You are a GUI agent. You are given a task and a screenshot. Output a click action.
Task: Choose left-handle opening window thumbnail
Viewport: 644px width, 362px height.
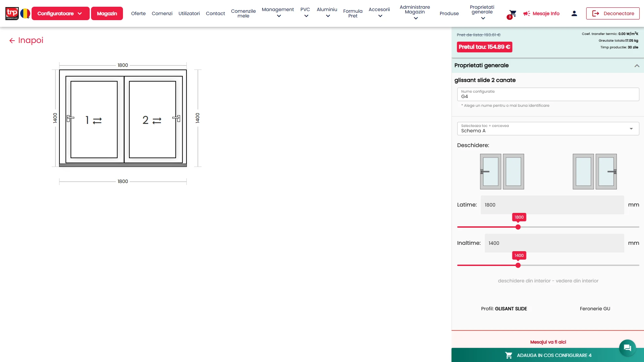point(502,172)
